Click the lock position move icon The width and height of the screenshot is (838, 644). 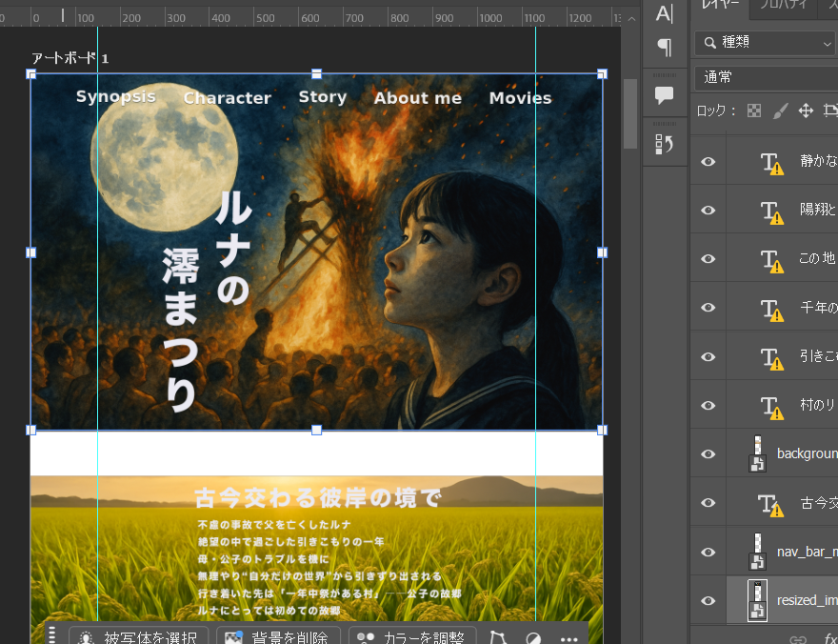click(806, 111)
